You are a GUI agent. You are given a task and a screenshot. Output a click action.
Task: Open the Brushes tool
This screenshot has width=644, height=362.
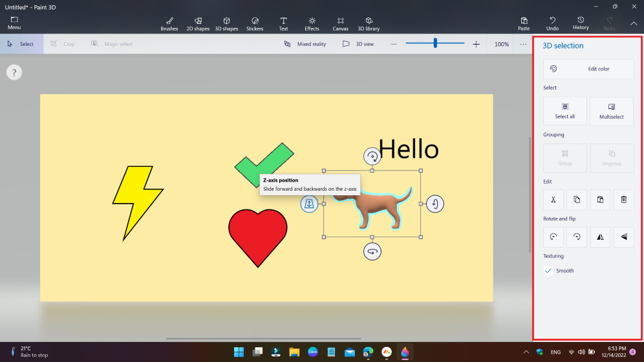pyautogui.click(x=169, y=24)
